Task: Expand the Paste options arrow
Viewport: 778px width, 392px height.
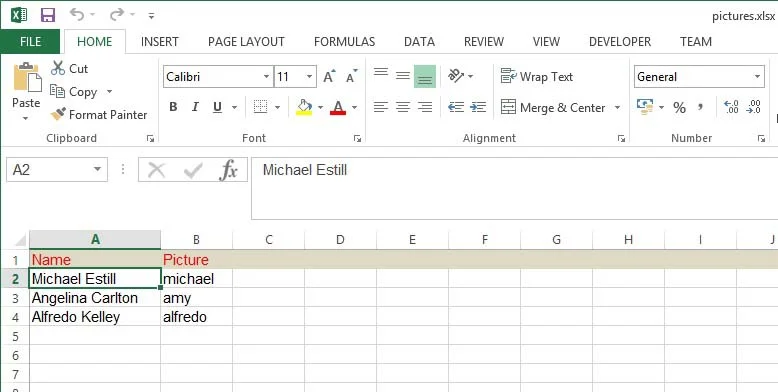Action: point(25,119)
